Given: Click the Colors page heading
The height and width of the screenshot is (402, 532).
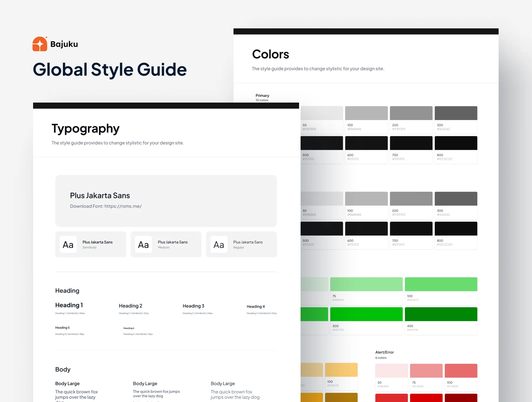Looking at the screenshot, I should pyautogui.click(x=270, y=54).
